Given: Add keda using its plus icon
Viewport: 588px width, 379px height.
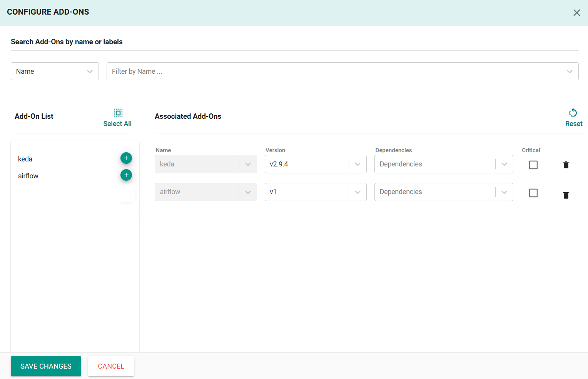Looking at the screenshot, I should tap(126, 158).
